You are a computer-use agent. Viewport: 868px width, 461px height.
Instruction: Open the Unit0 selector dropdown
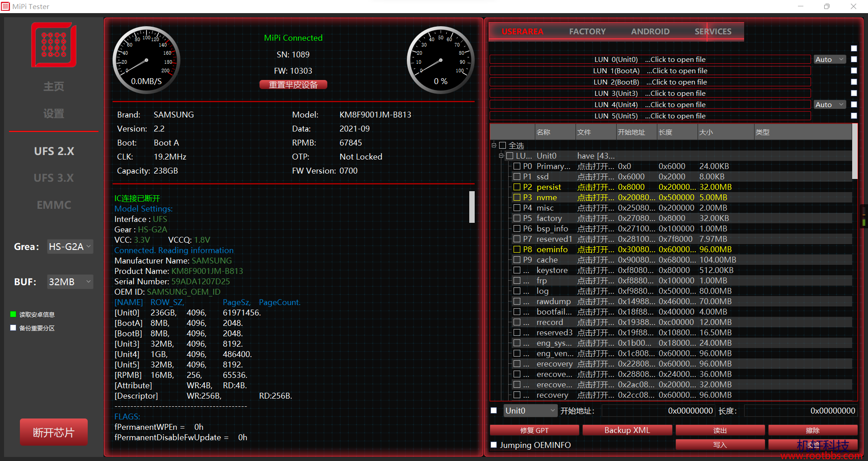click(x=530, y=410)
